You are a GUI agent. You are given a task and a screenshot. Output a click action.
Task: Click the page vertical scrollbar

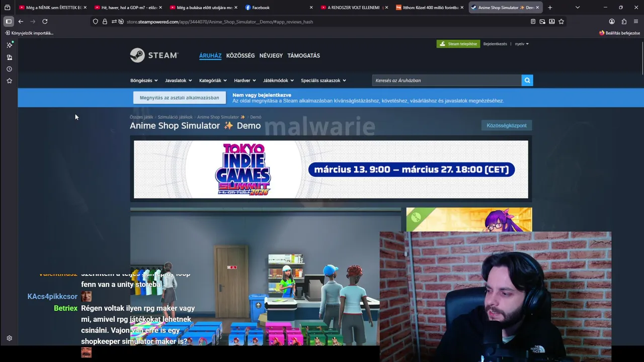642,58
